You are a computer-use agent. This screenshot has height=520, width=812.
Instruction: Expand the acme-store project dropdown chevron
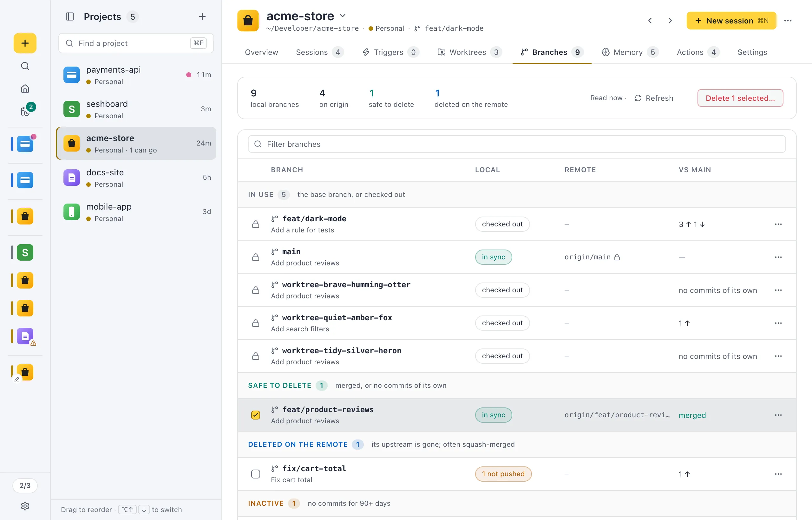click(343, 16)
